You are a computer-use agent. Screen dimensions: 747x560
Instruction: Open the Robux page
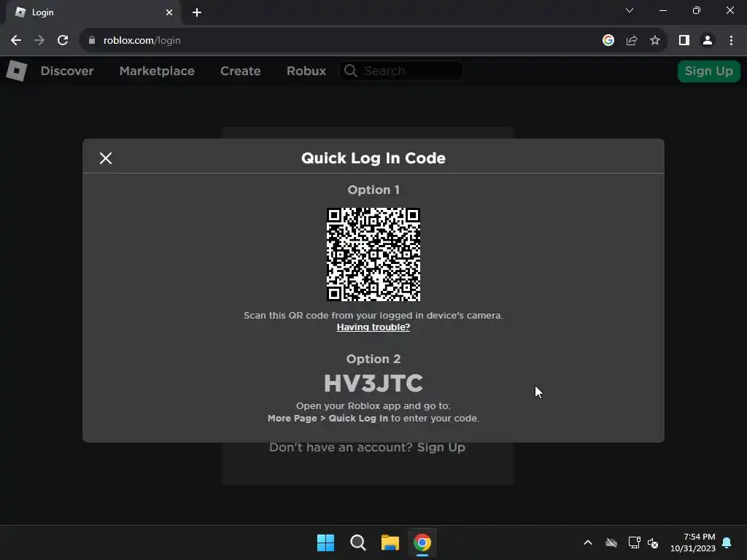pos(306,71)
